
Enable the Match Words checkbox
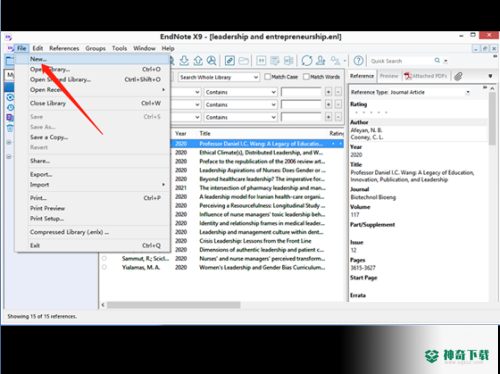tap(306, 77)
